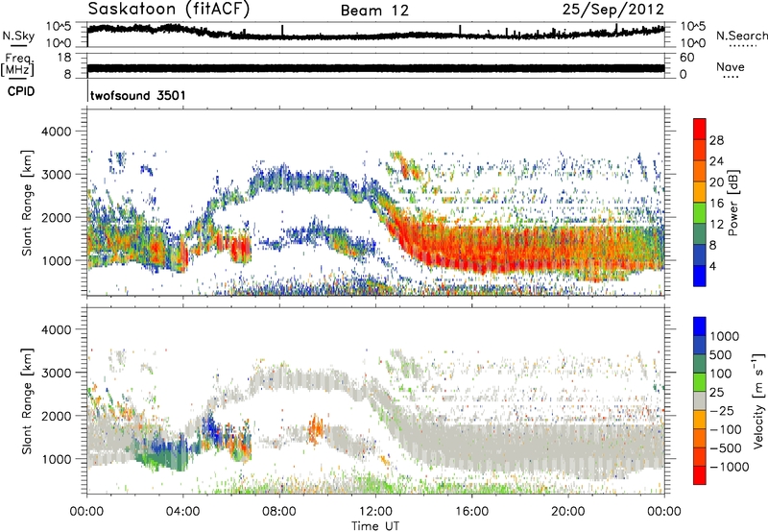Click the 'N.Search' legend label
768x532 pixels.
click(x=741, y=36)
